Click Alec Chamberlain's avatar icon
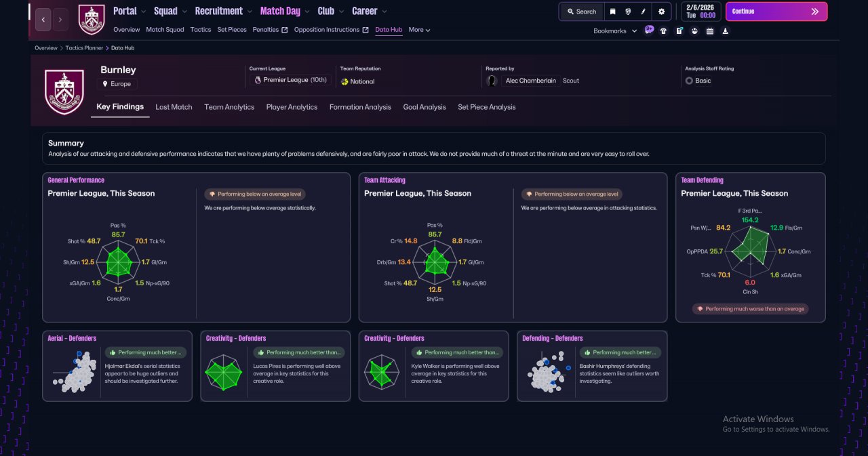Image resolution: width=868 pixels, height=456 pixels. pos(492,81)
